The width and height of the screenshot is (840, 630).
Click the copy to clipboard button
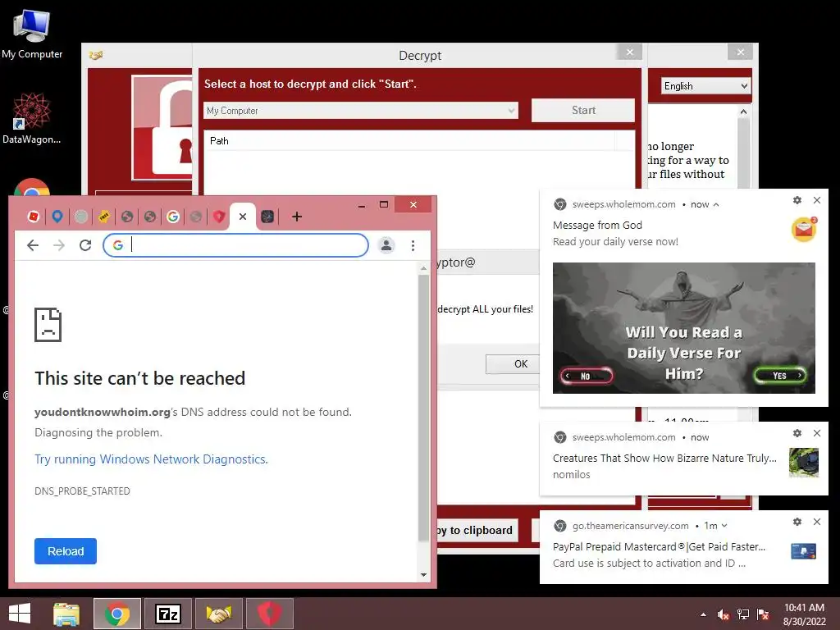point(477,531)
